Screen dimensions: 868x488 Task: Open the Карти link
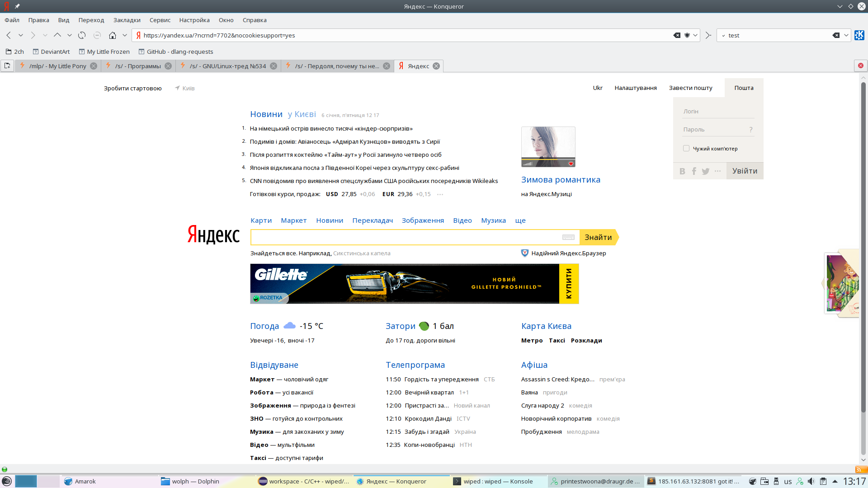pyautogui.click(x=261, y=221)
